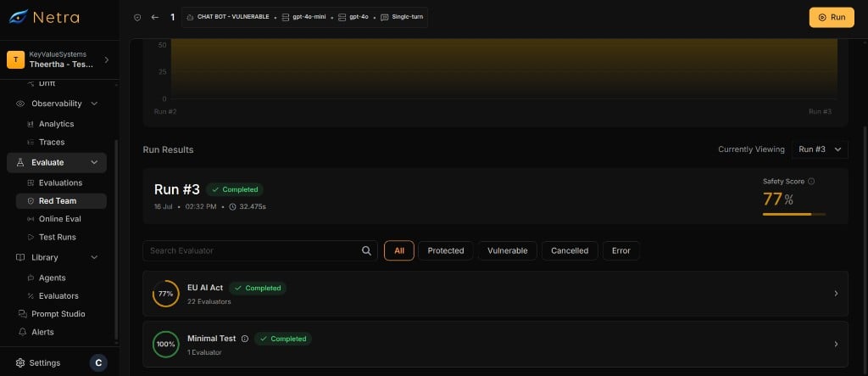Click the Prompt Studio chat icon

22,314
